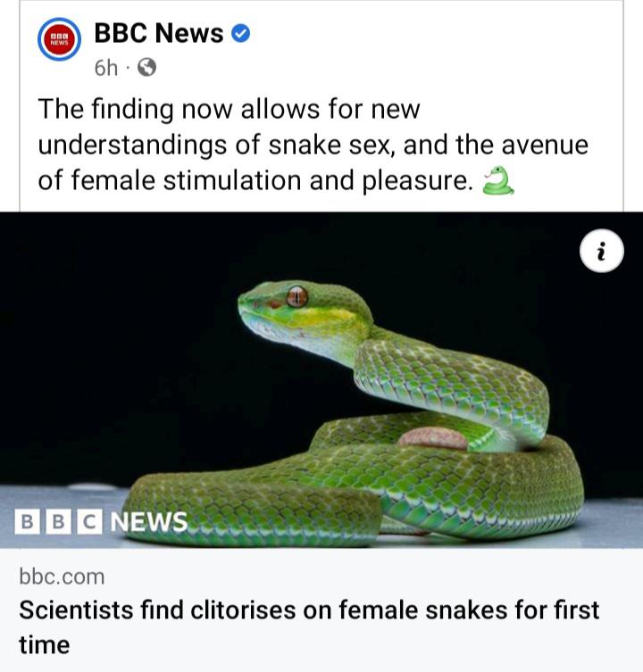Click the green snake emoji in caption
Screen dimensions: 643x672
498,181
